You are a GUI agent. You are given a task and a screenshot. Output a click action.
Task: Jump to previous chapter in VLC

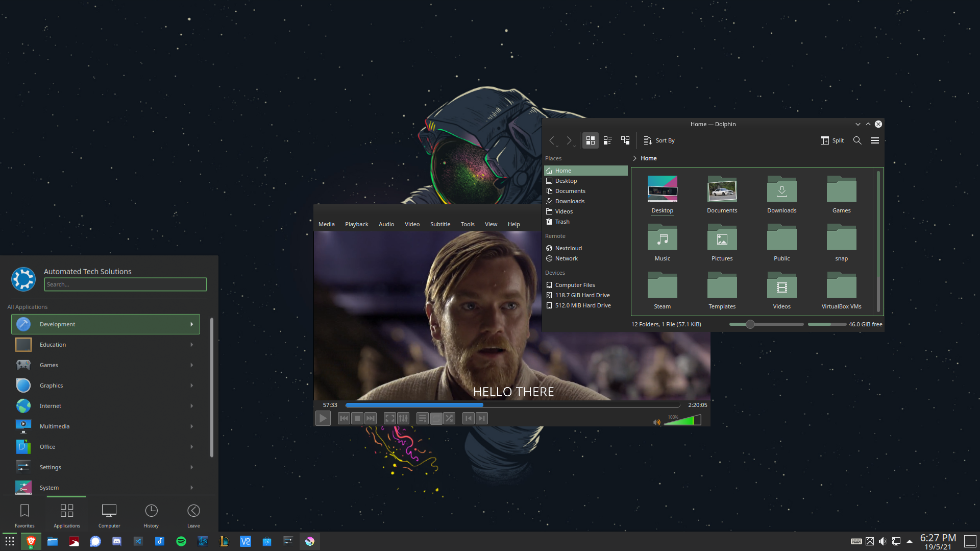pos(469,419)
